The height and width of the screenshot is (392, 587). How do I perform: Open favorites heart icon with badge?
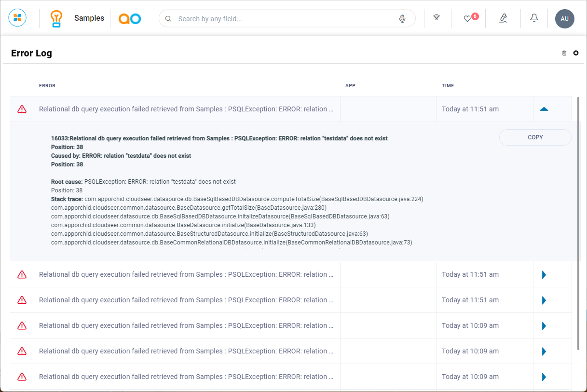coord(467,18)
